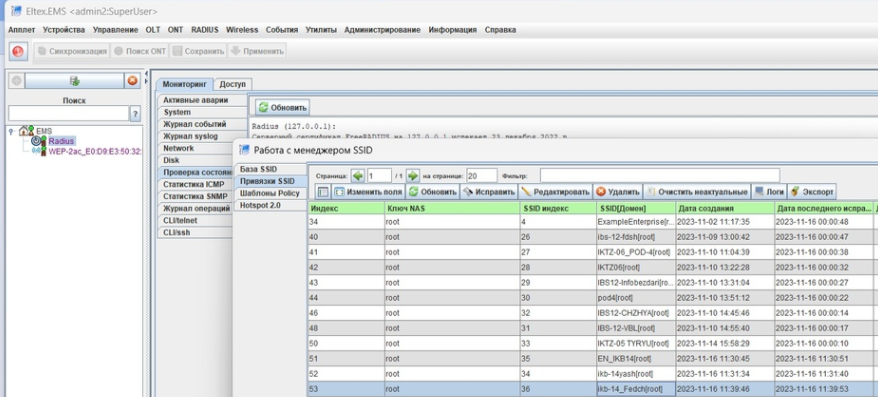Click the Синхронизация toolbar button
The image size is (878, 397).
pyautogui.click(x=72, y=51)
